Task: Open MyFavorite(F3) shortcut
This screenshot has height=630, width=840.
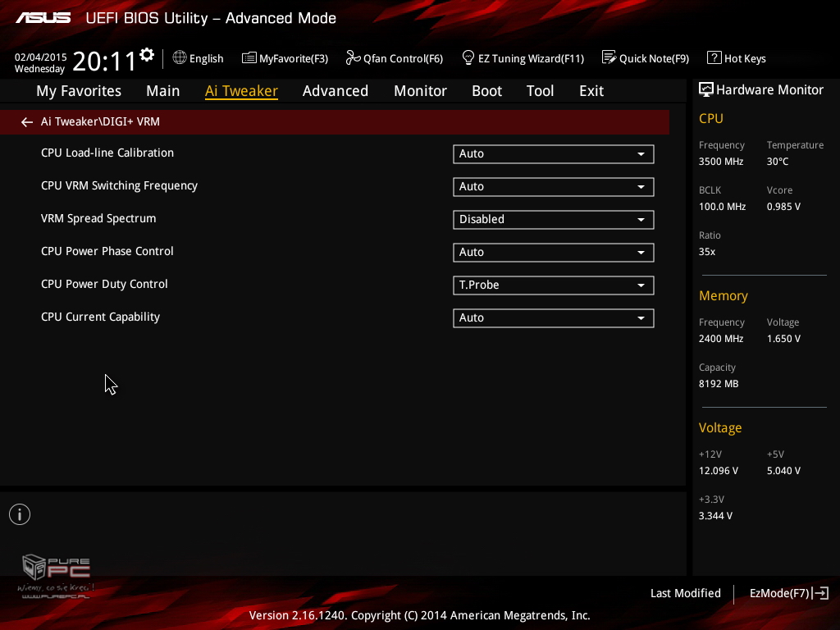Action: 285,58
